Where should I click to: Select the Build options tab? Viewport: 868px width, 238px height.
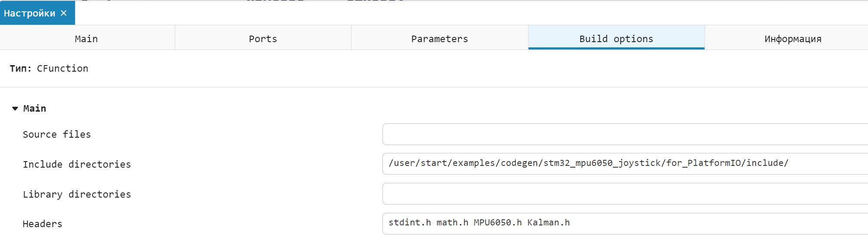click(616, 39)
